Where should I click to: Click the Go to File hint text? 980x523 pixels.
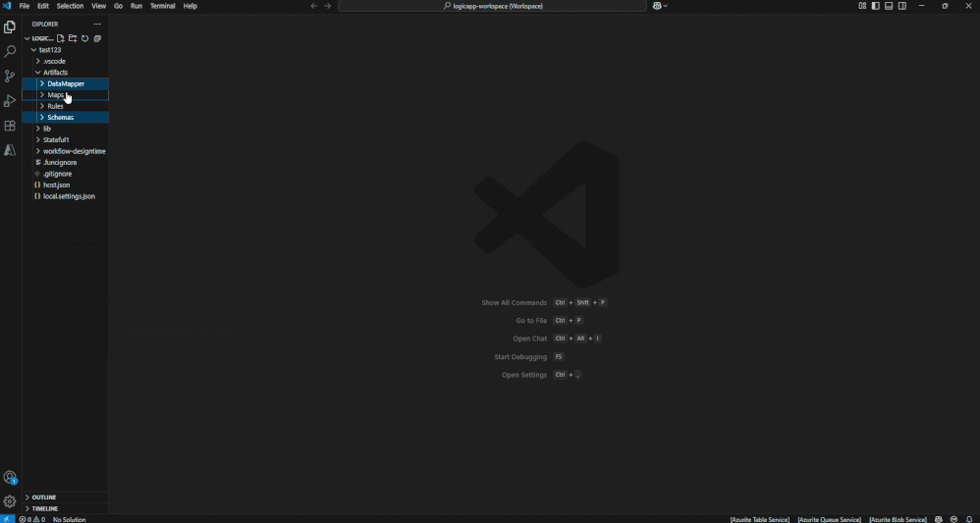pyautogui.click(x=531, y=321)
